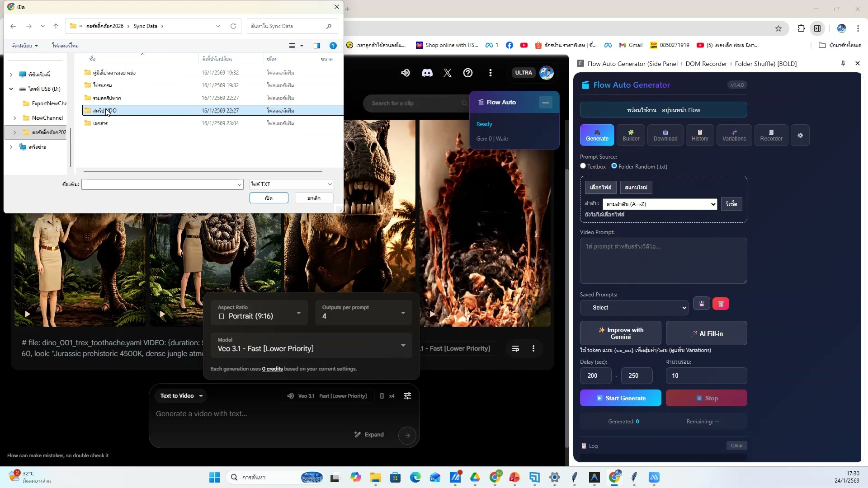Open generation settings sliders icon
This screenshot has height=488, width=868.
[407, 396]
